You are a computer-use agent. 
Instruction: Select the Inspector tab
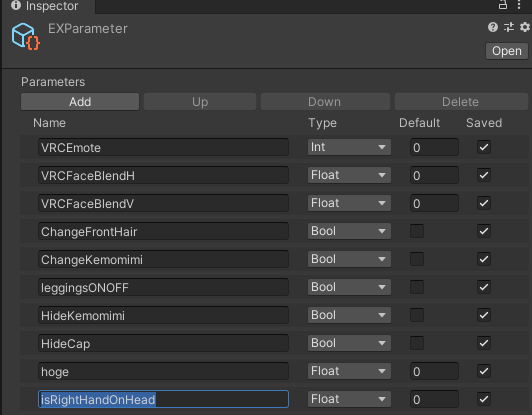point(48,6)
